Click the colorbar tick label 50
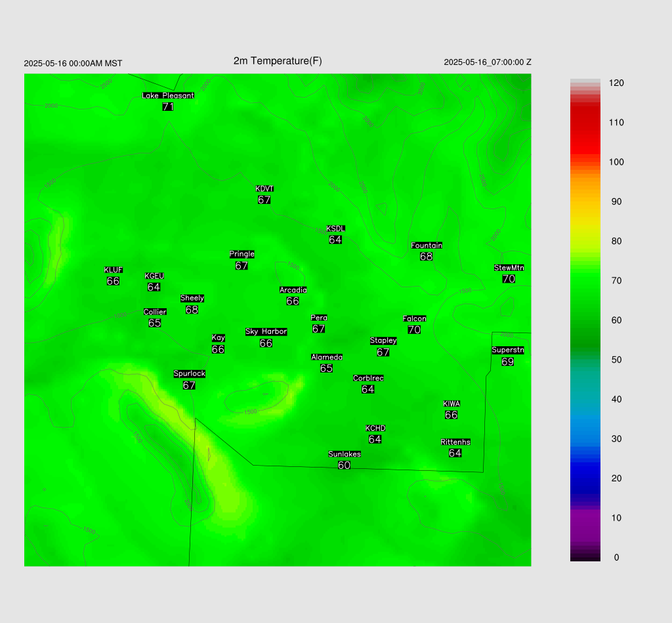 [616, 359]
